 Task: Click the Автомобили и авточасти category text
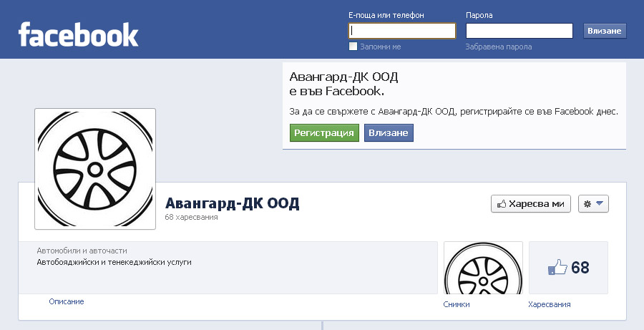click(x=82, y=251)
